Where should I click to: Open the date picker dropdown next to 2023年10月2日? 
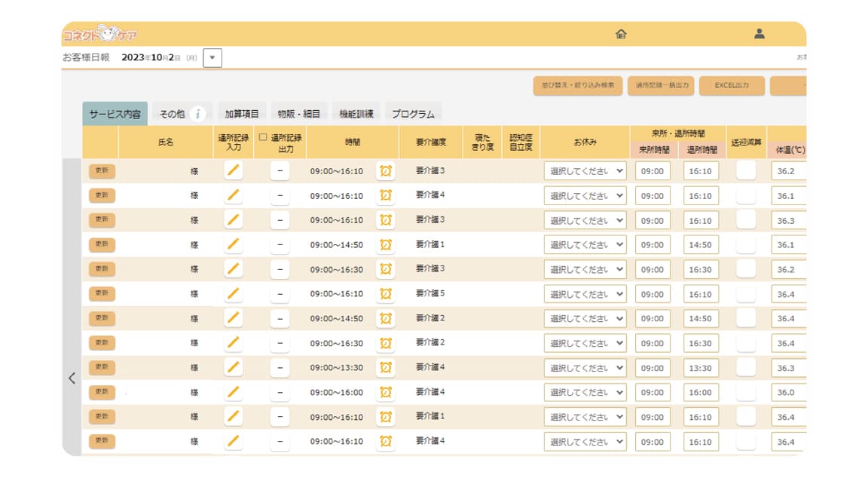(x=212, y=57)
